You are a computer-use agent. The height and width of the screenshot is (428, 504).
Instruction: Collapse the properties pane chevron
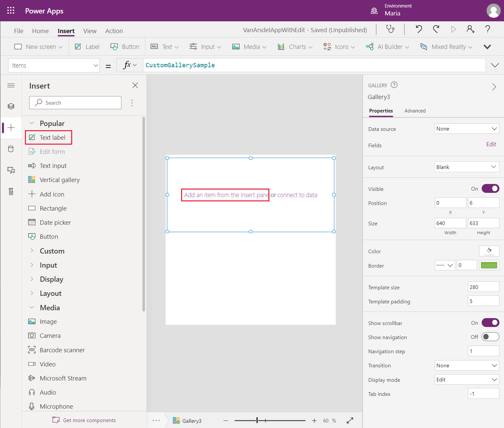tap(494, 87)
